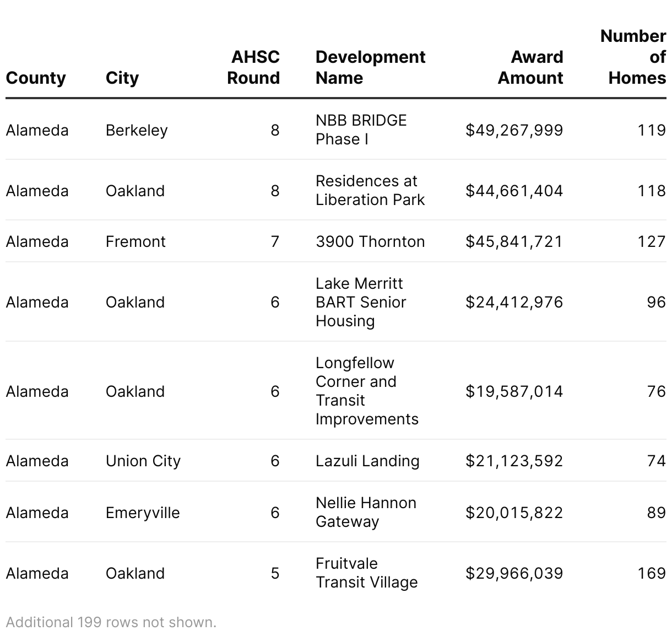The width and height of the screenshot is (672, 636).
Task: Click the $21,123,592 award amount
Action: pos(514,461)
